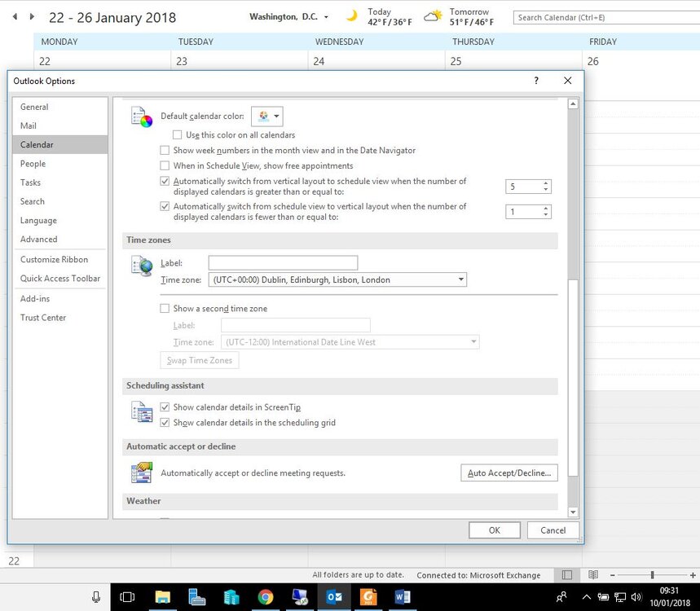Show hidden system tray icons
The height and width of the screenshot is (611, 700).
(587, 597)
